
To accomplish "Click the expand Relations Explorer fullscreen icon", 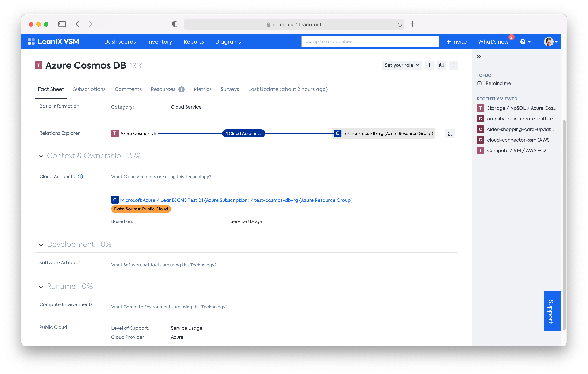I will point(450,134).
